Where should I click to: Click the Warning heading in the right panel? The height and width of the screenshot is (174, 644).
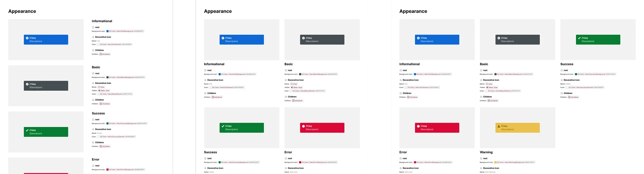486,152
